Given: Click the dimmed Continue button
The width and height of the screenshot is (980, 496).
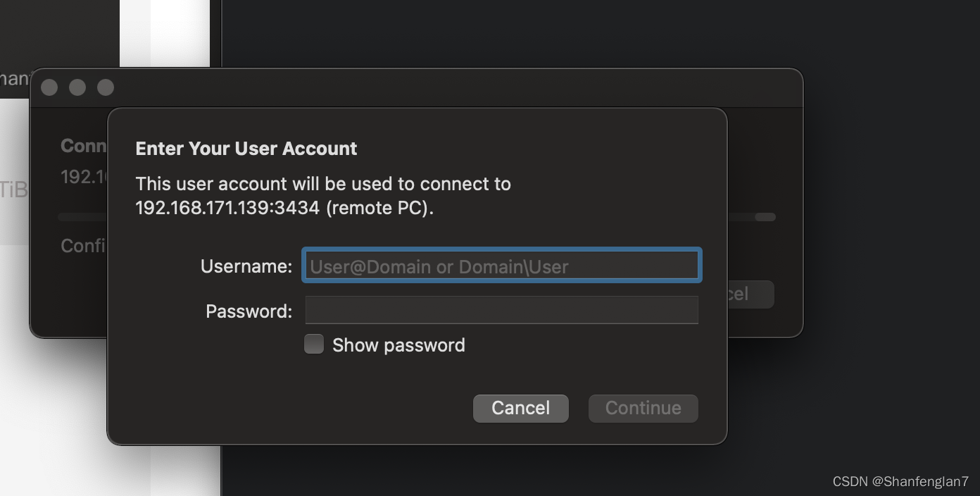Looking at the screenshot, I should [643, 408].
